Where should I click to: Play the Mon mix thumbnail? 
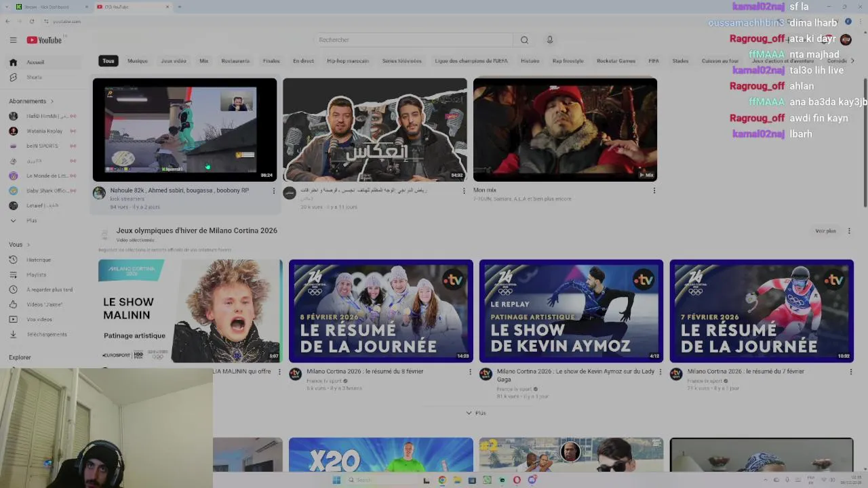point(565,129)
